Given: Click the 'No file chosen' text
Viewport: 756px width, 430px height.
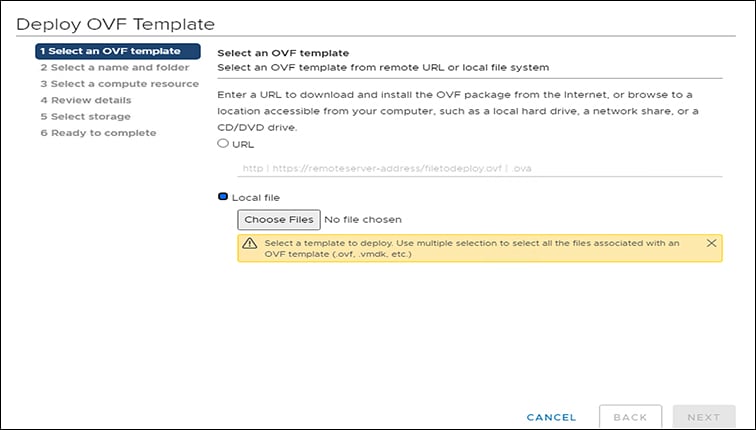Looking at the screenshot, I should [364, 219].
